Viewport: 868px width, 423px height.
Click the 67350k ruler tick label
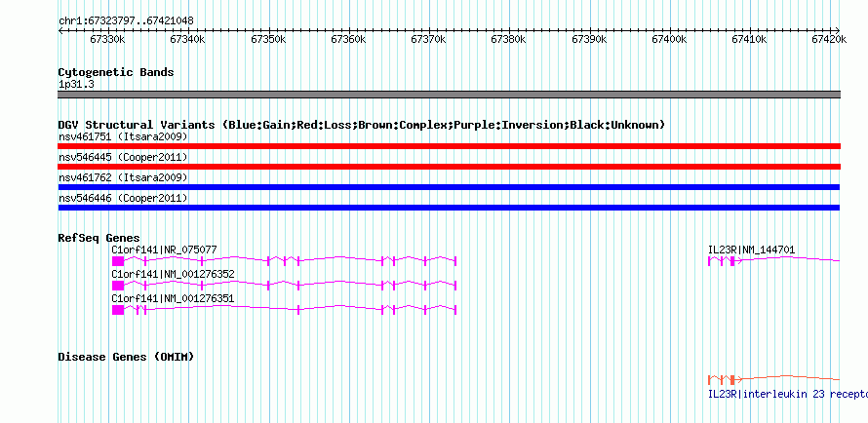(268, 39)
